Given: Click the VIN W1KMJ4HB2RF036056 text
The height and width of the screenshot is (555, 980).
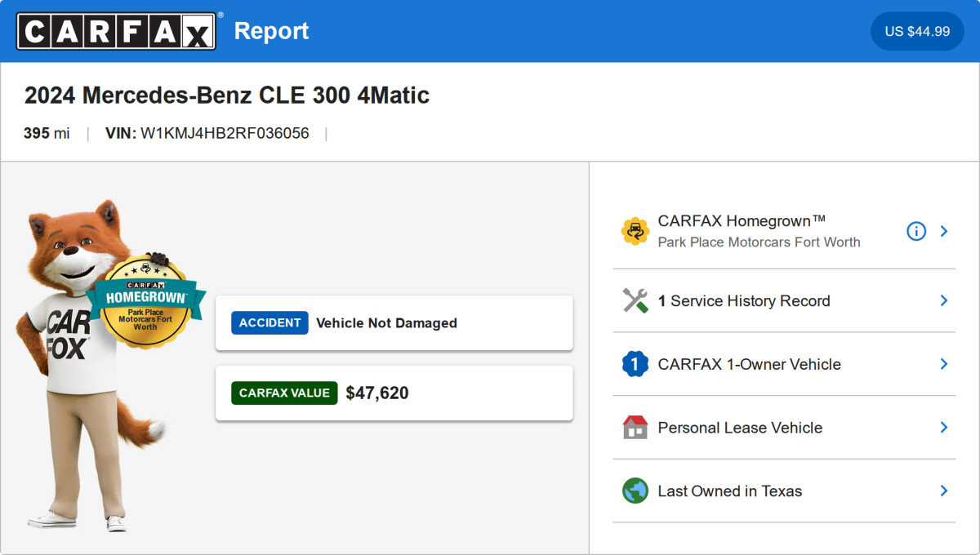Looking at the screenshot, I should (207, 133).
